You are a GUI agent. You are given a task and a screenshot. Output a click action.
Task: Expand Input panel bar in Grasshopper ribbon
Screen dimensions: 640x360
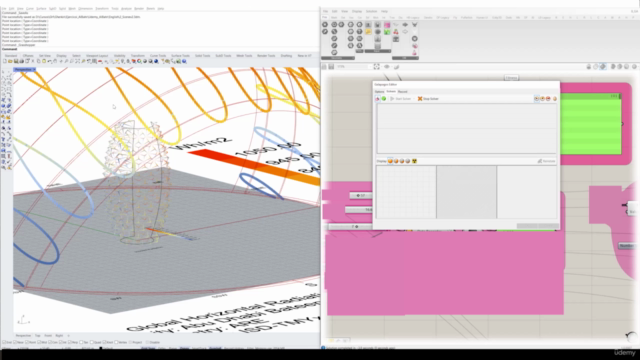pyautogui.click(x=378, y=51)
